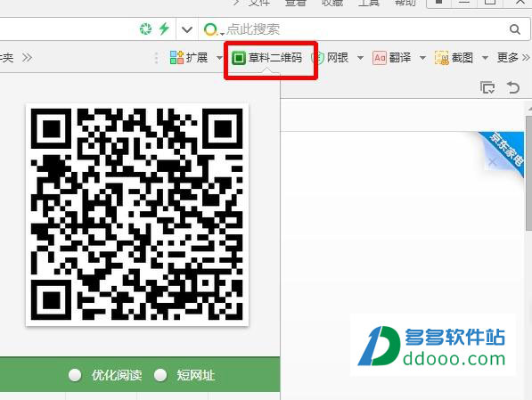Click the page vertical scrollbar
Viewport: 532px width, 400px height.
pos(528,173)
